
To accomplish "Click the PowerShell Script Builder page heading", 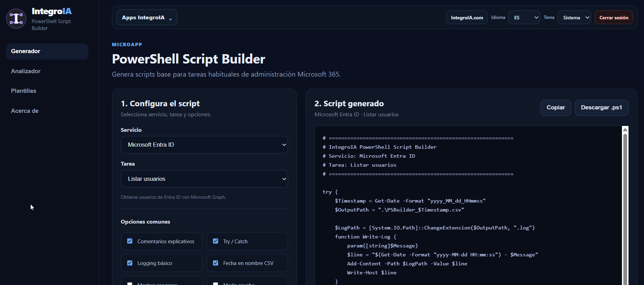I will tap(188, 59).
